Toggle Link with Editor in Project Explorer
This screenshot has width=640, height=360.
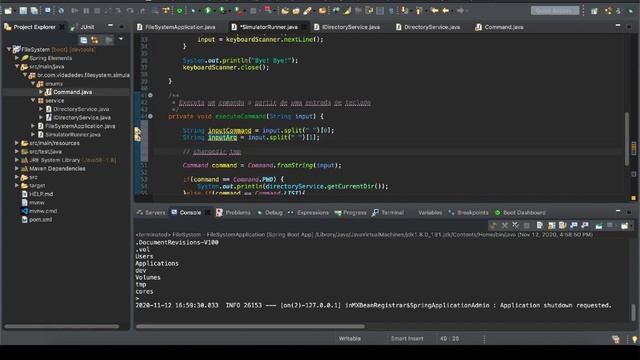[x=95, y=40]
